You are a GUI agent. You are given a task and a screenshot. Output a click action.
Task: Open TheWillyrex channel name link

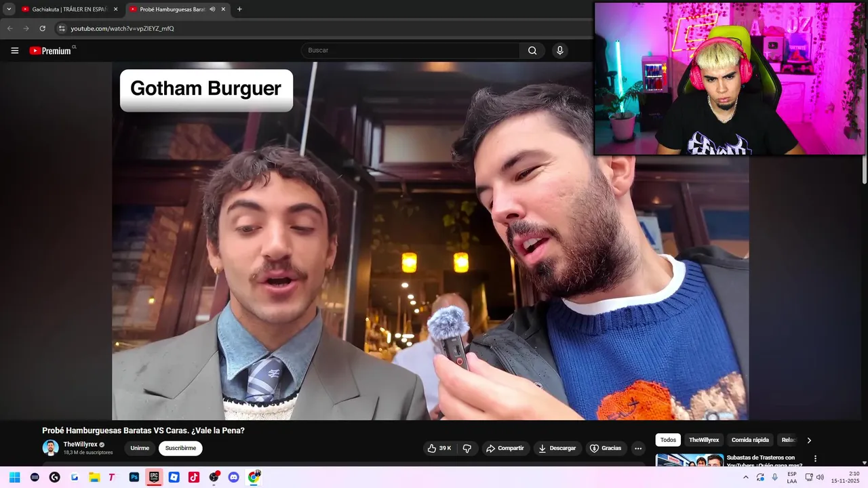point(80,445)
